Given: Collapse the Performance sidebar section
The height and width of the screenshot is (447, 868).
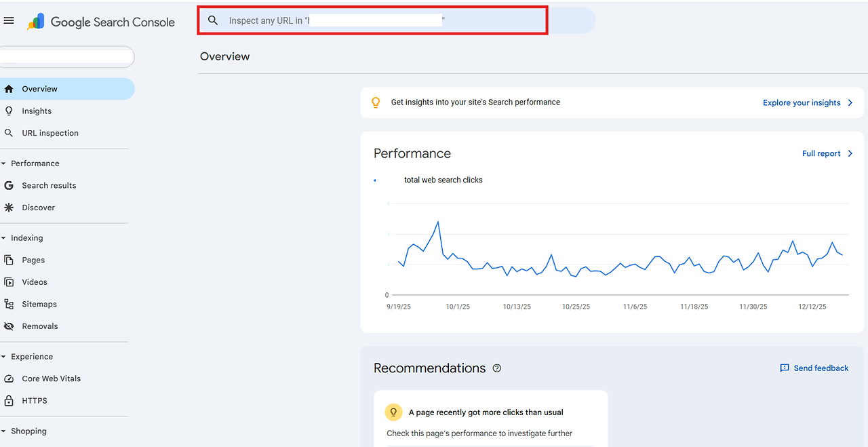Looking at the screenshot, I should tap(4, 163).
